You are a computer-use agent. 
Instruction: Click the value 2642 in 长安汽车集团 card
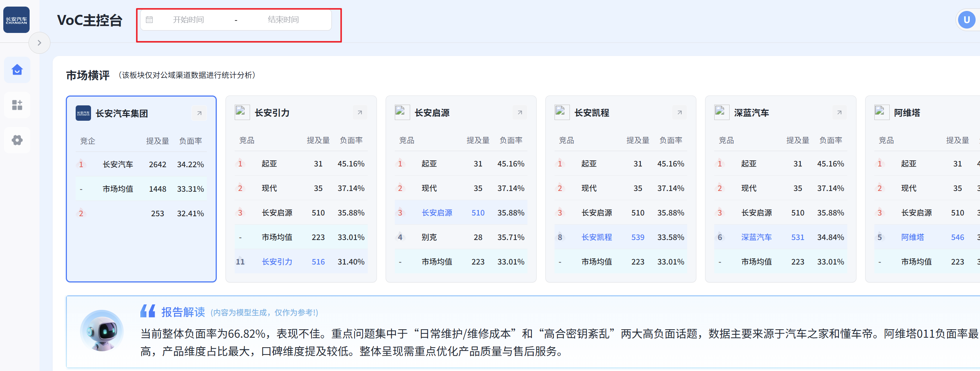pyautogui.click(x=158, y=165)
